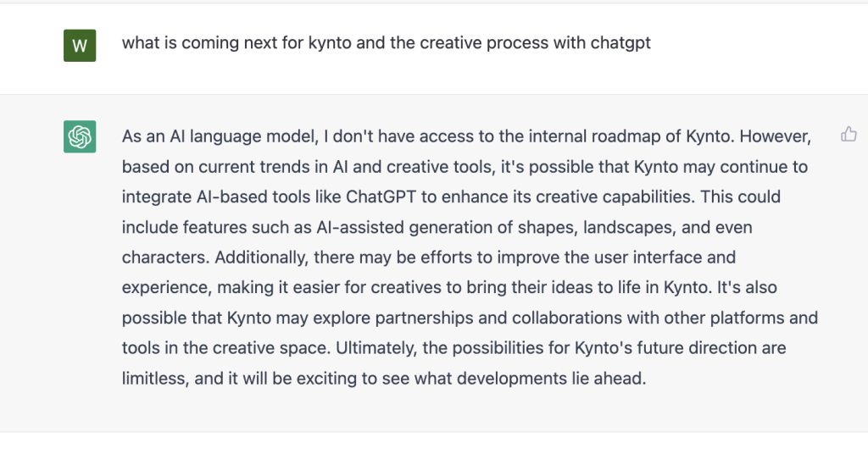Click the word "chatgpt" in the user prompt
The image size is (868, 476).
point(620,43)
